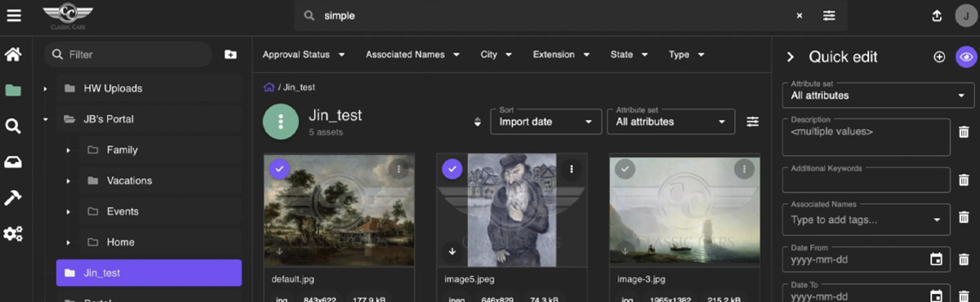Open the Associated Names filter dropdown
This screenshot has height=302, width=980.
coord(412,55)
